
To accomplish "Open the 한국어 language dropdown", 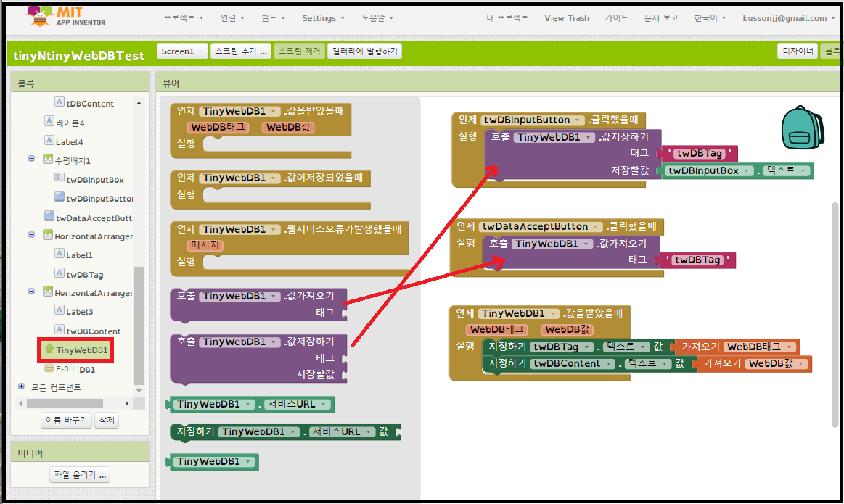I will (x=710, y=17).
